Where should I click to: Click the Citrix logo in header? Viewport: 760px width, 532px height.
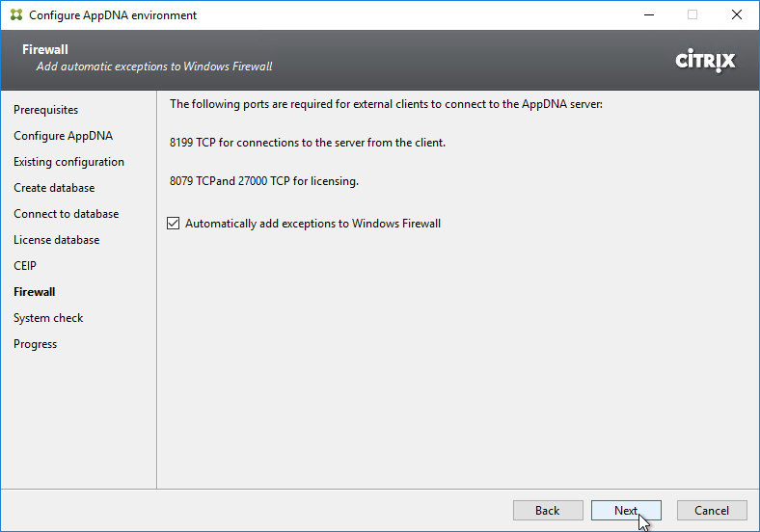coord(705,61)
